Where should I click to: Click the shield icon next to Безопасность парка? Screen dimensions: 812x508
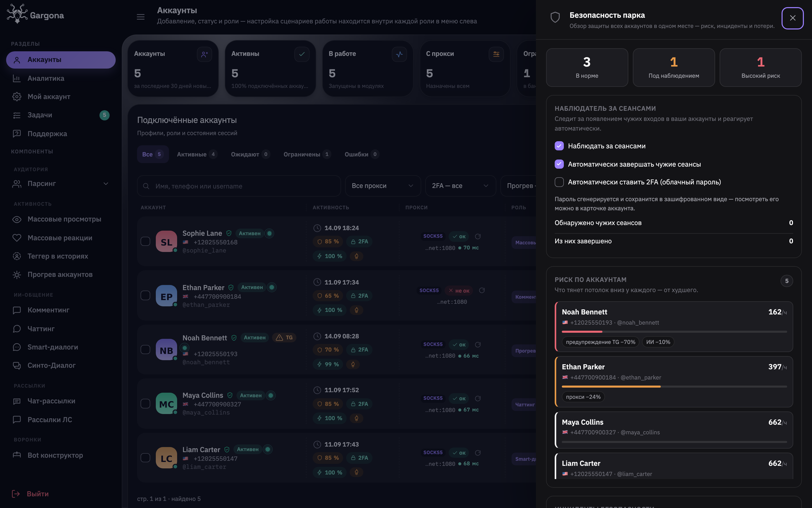pyautogui.click(x=555, y=18)
